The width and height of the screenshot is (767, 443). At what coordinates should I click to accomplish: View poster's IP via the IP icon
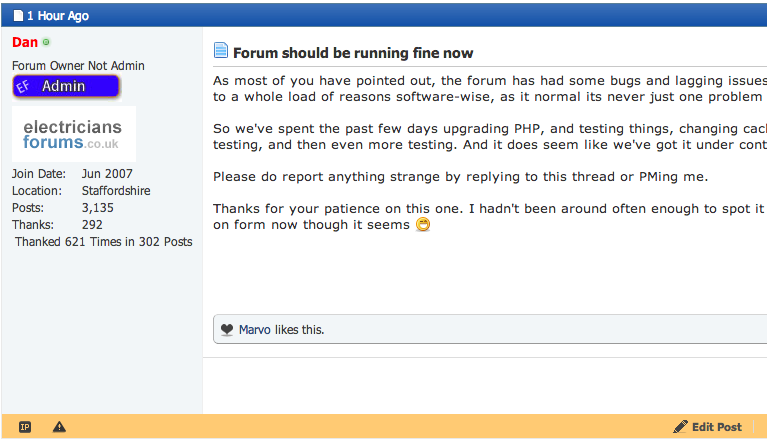click(25, 427)
